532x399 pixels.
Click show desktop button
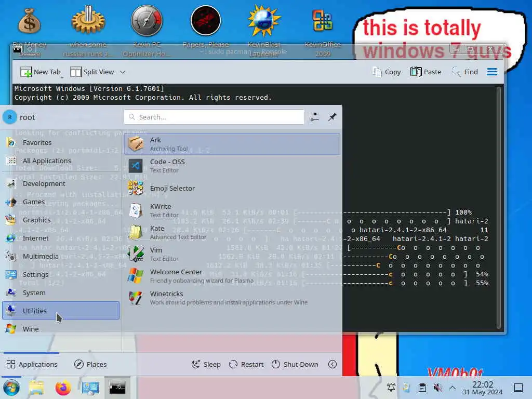[518, 388]
